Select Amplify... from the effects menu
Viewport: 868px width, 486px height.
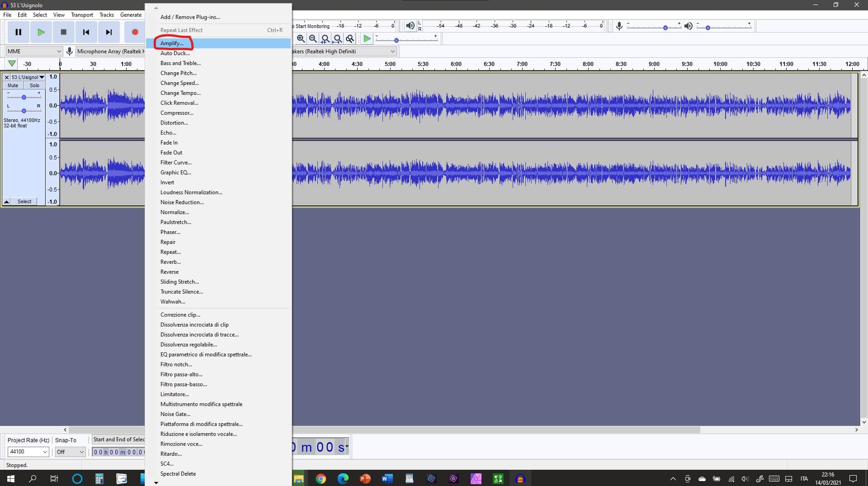(x=172, y=43)
